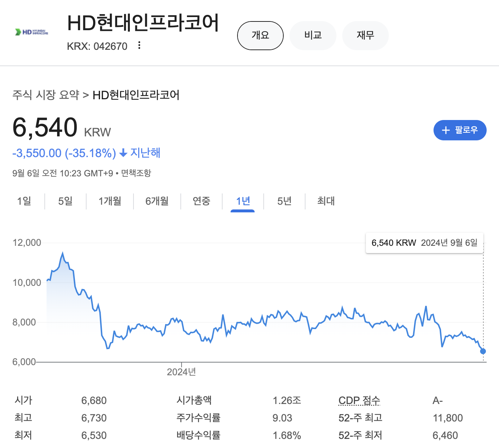Viewport: 499px width, 448px height.
Task: Click the 배당수익률 value 1.68%
Action: tap(287, 436)
